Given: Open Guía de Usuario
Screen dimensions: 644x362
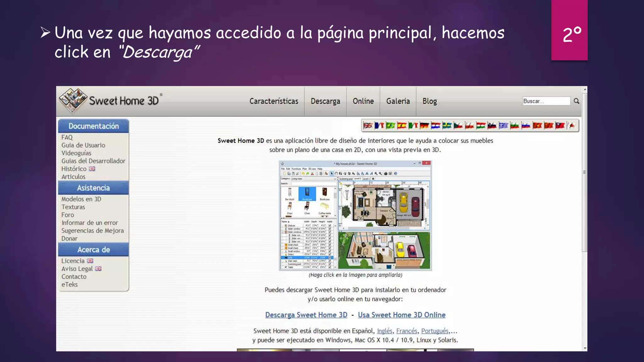Looking at the screenshot, I should click(x=83, y=145).
